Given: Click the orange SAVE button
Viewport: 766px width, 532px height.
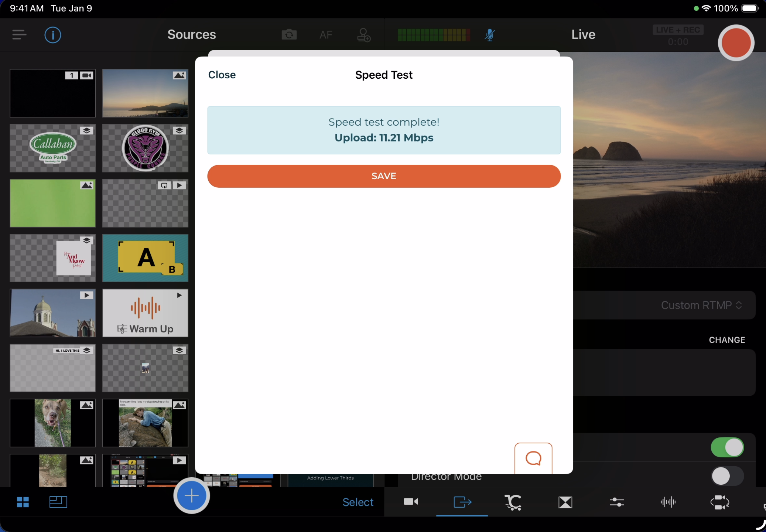Looking at the screenshot, I should pyautogui.click(x=384, y=176).
